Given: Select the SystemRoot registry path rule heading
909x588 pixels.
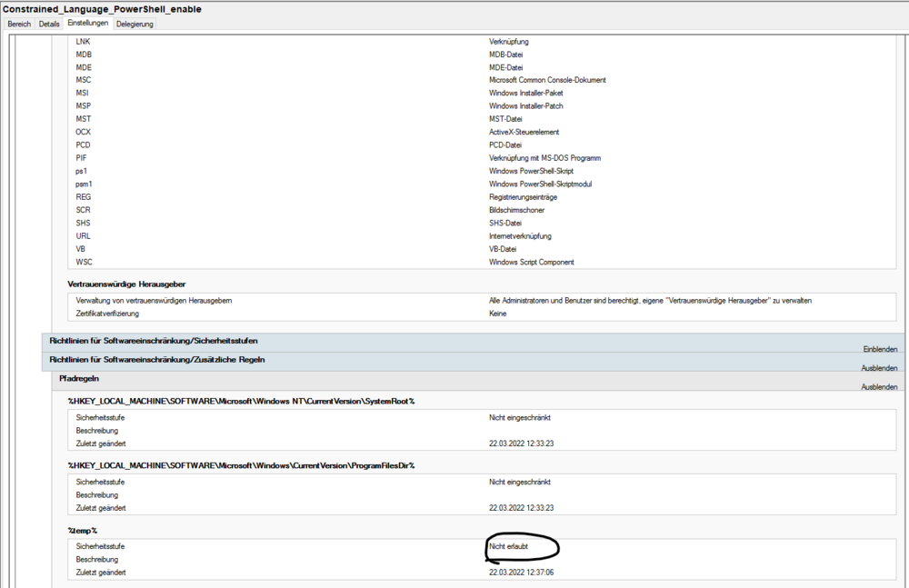Looking at the screenshot, I should [241, 401].
